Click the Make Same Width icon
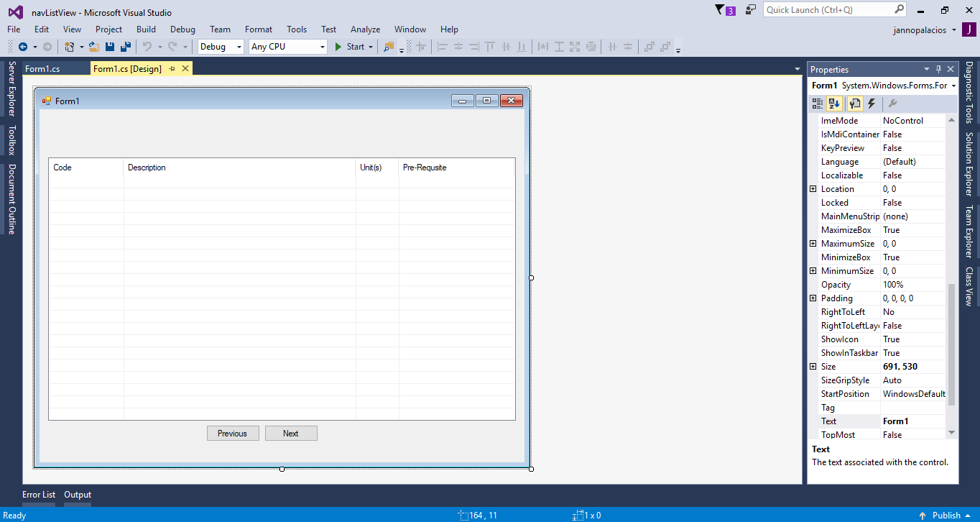This screenshot has width=980, height=522. click(543, 47)
